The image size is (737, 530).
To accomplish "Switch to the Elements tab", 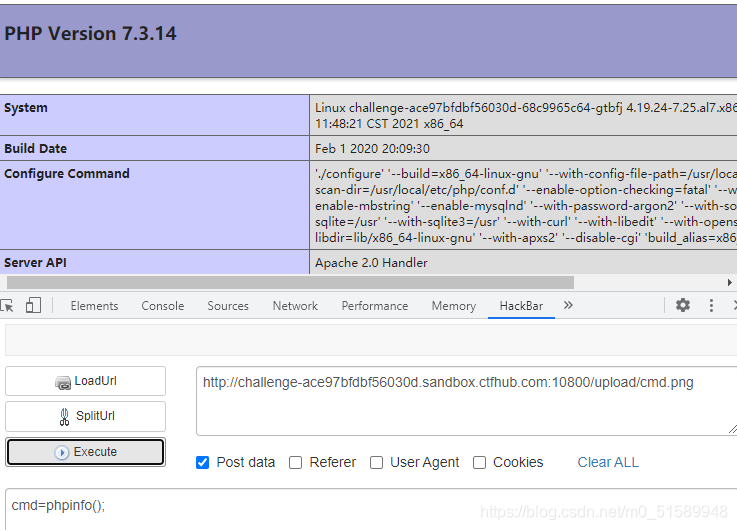I will (94, 306).
